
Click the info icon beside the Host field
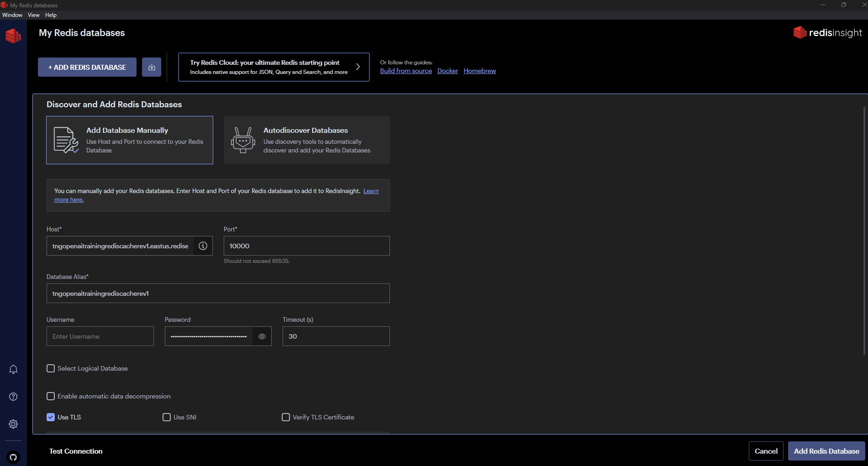pos(203,246)
